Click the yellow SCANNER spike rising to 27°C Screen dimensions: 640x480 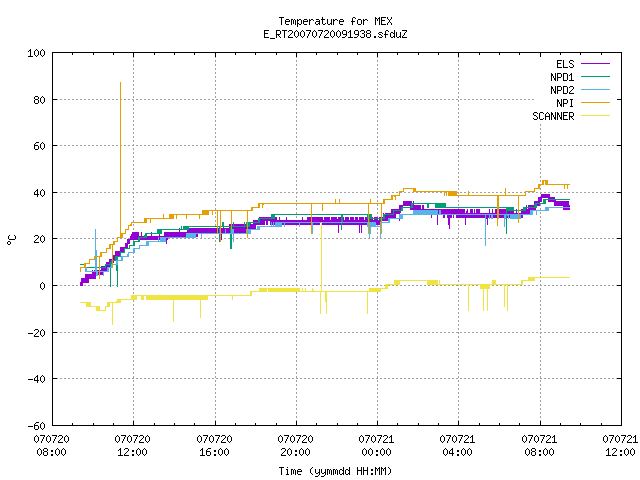(x=321, y=257)
